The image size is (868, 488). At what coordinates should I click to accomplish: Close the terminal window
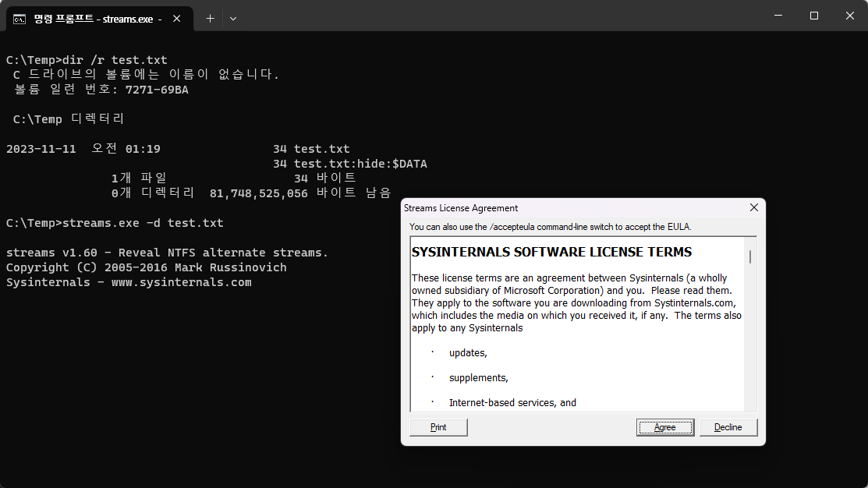pyautogui.click(x=850, y=16)
